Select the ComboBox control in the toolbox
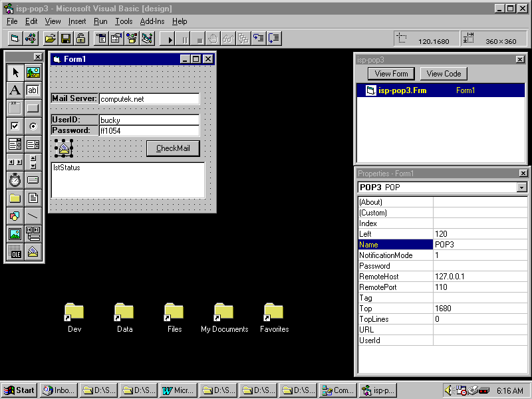532x399 pixels. click(x=15, y=144)
